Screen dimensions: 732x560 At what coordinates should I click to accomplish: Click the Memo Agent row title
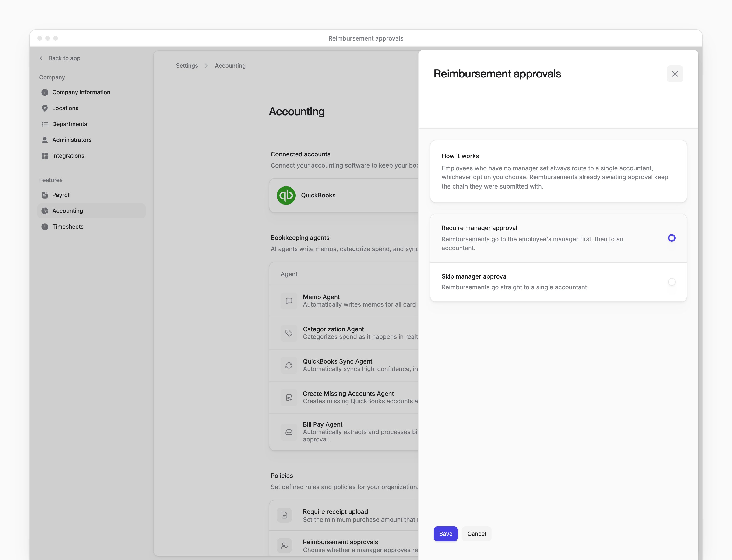click(321, 297)
